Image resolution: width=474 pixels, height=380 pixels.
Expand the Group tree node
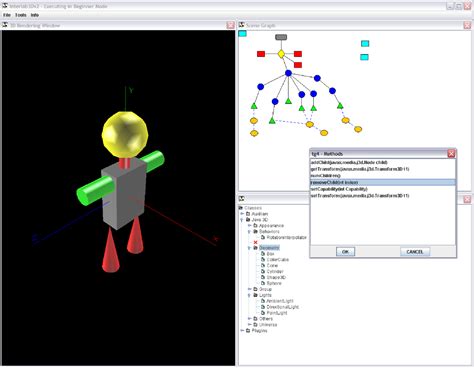pyautogui.click(x=249, y=289)
